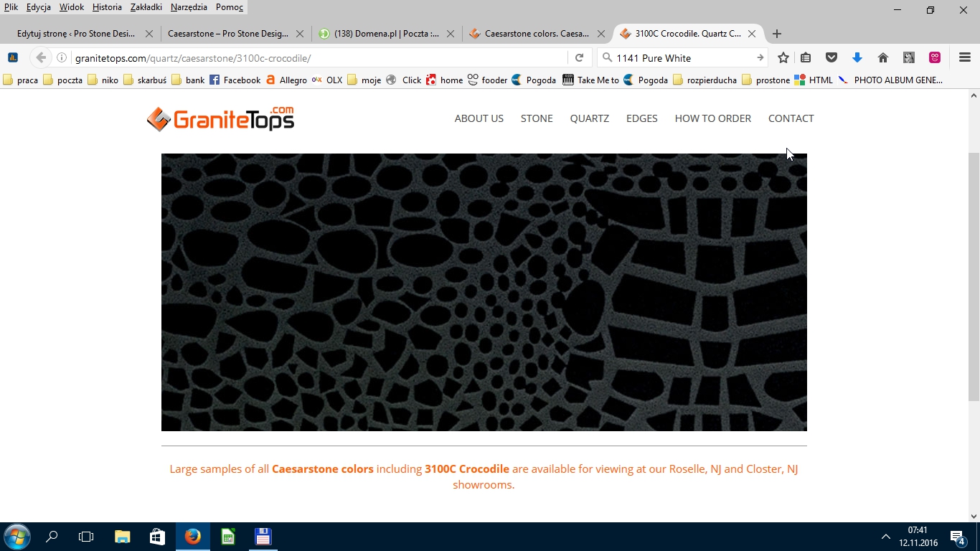Viewport: 980px width, 551px height.
Task: Open the Pocket save icon
Action: point(831,58)
